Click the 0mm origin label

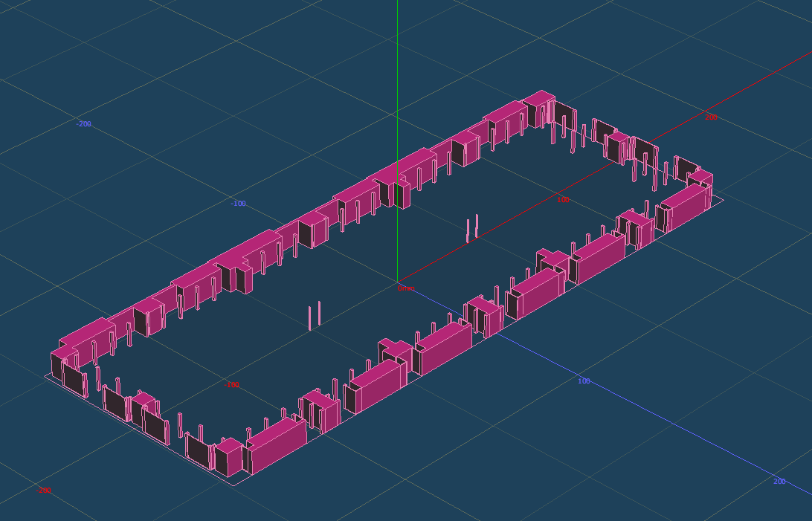click(406, 288)
